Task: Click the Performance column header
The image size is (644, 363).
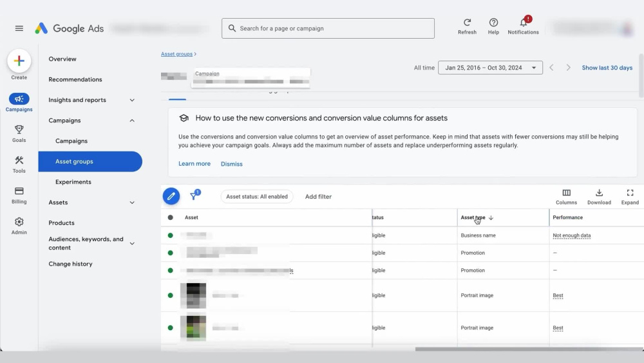Action: pyautogui.click(x=567, y=217)
